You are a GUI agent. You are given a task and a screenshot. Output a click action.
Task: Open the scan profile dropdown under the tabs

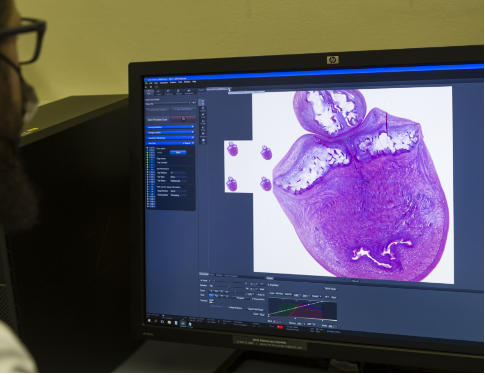coord(168,104)
